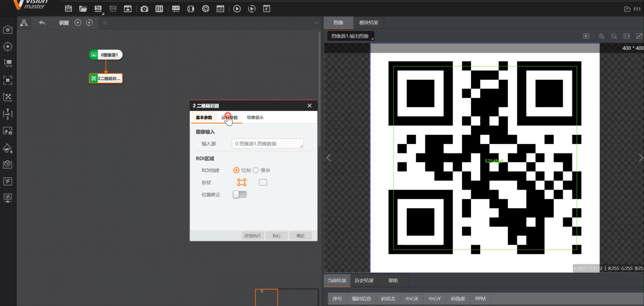Image resolution: width=644 pixels, height=306 pixels.
Task: Choose the rectangle ROI shape
Action: pyautogui.click(x=263, y=182)
